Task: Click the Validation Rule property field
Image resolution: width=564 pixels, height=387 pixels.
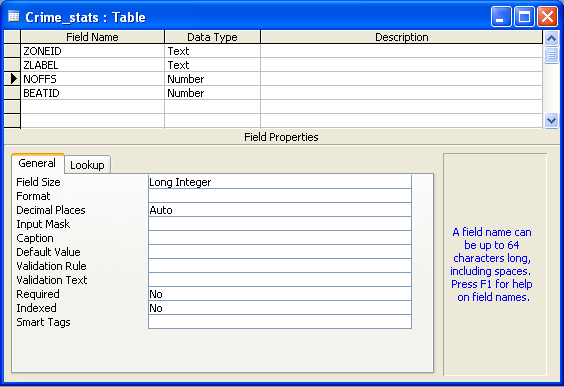Action: point(280,266)
